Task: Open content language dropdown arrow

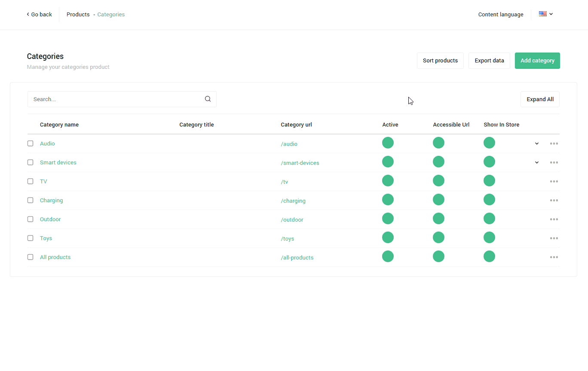Action: pyautogui.click(x=551, y=14)
